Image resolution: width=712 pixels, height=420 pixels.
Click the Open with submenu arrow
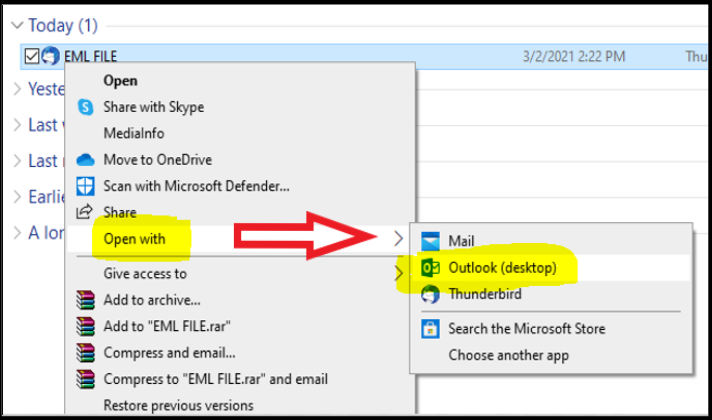coord(398,238)
